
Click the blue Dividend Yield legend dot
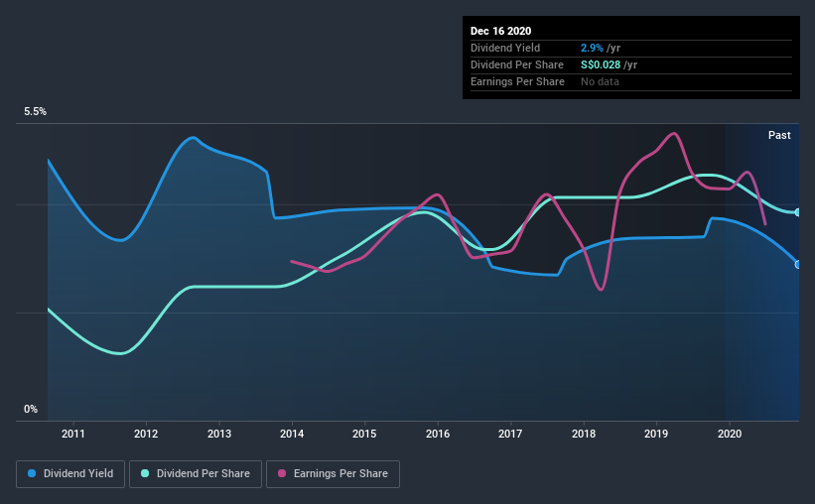pyautogui.click(x=32, y=473)
